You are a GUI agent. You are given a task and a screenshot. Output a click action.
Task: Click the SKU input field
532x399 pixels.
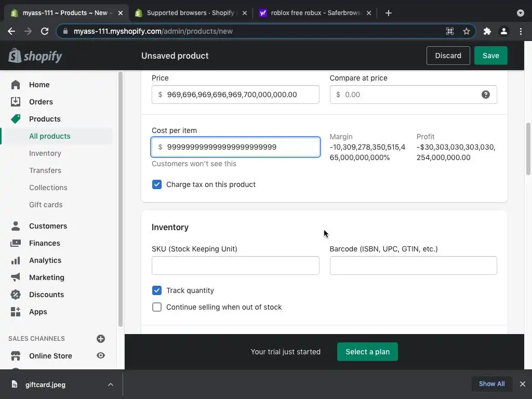[x=235, y=265]
